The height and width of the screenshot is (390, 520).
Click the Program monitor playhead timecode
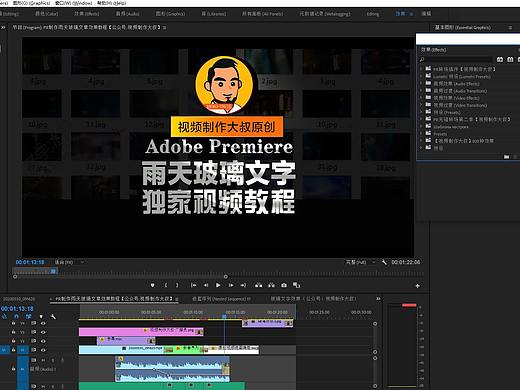[30, 262]
